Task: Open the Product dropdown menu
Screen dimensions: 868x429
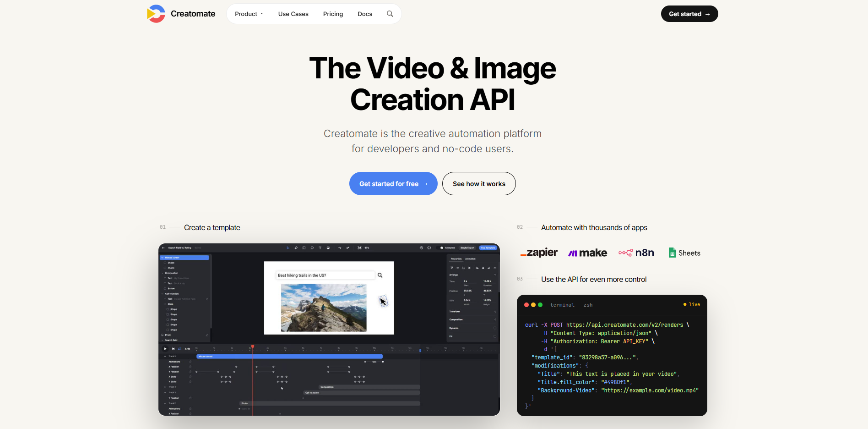Action: [249, 14]
